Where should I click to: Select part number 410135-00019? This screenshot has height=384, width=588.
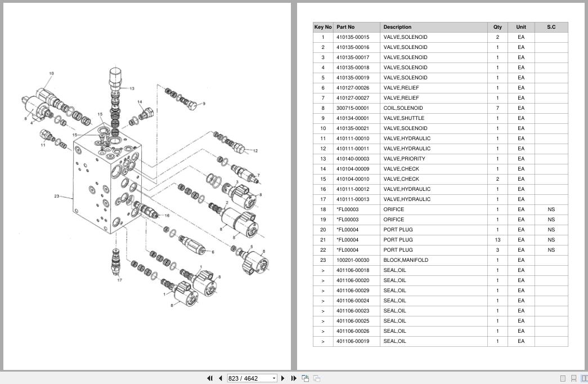pos(352,78)
